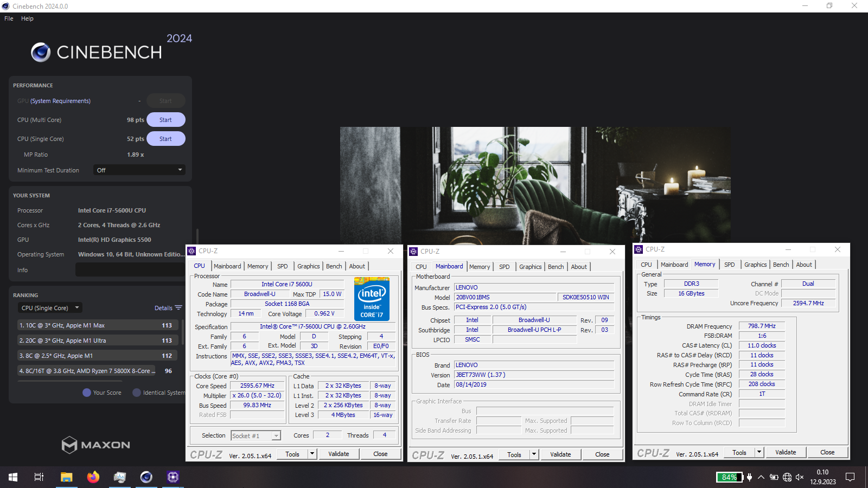Select the Apple M1 Max ranking row
The image size is (868, 488).
[98, 325]
